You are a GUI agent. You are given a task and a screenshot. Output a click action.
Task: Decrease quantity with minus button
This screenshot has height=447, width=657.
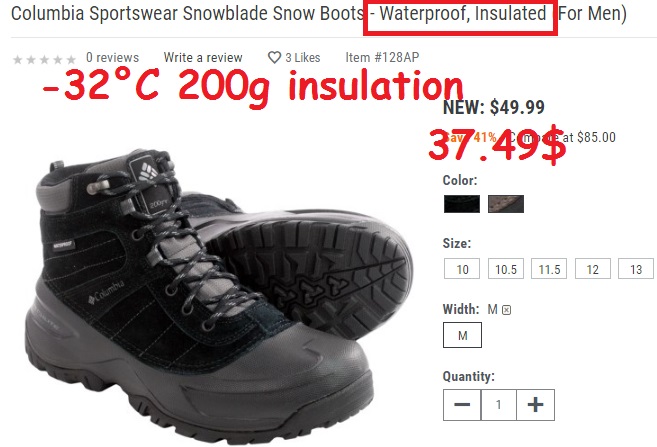pyautogui.click(x=462, y=405)
